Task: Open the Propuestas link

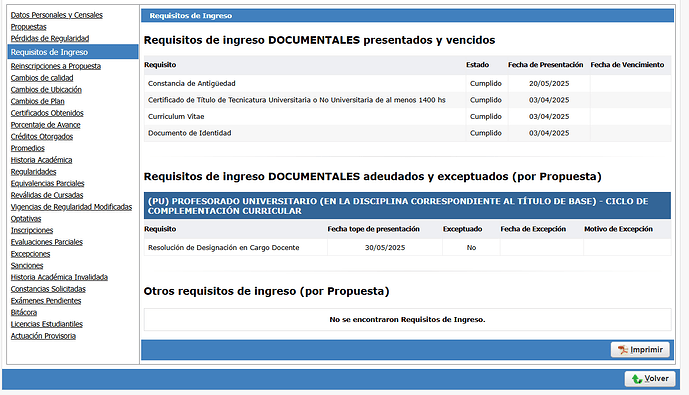Action: pyautogui.click(x=29, y=27)
